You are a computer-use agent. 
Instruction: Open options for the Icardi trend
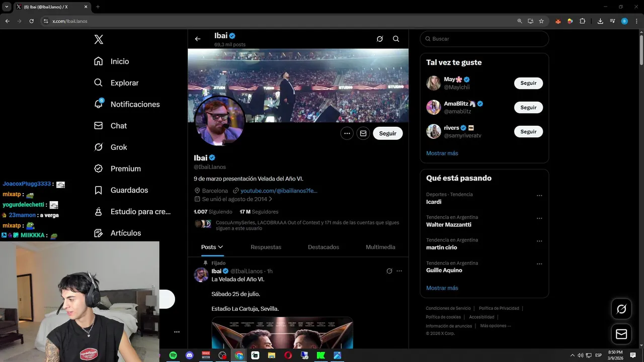coord(539,196)
